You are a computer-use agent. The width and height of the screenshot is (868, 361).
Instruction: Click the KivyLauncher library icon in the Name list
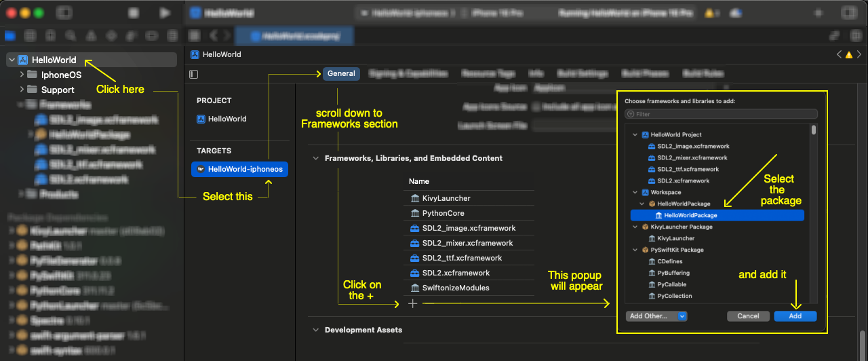415,198
